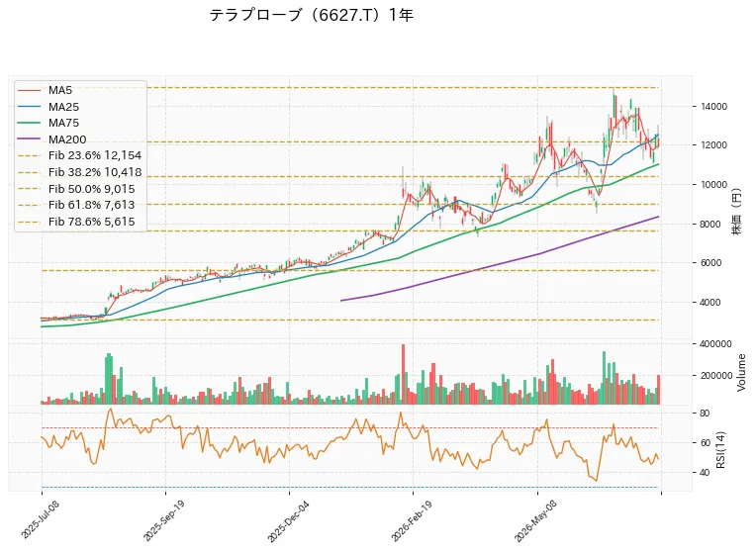Image resolution: width=756 pixels, height=552 pixels.
Task: Click the 2025-Sep-19 date label
Action: point(163,519)
